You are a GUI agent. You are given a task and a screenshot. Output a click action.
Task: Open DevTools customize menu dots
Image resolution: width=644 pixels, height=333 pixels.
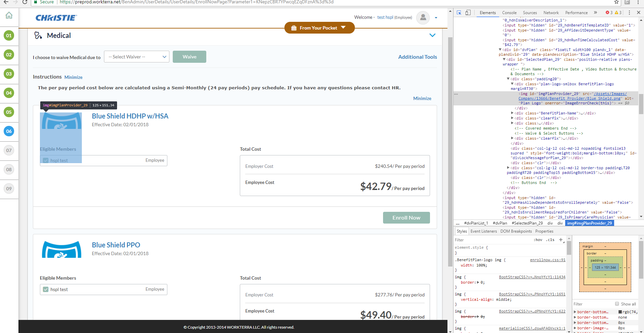pyautogui.click(x=629, y=13)
